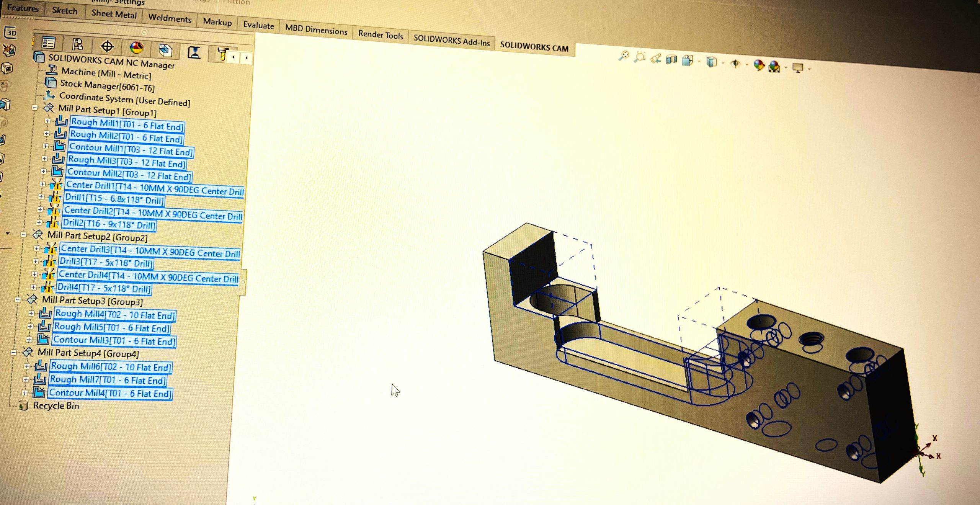Image resolution: width=980 pixels, height=505 pixels.
Task: Click the 3D icon in left sidebar
Action: (11, 33)
